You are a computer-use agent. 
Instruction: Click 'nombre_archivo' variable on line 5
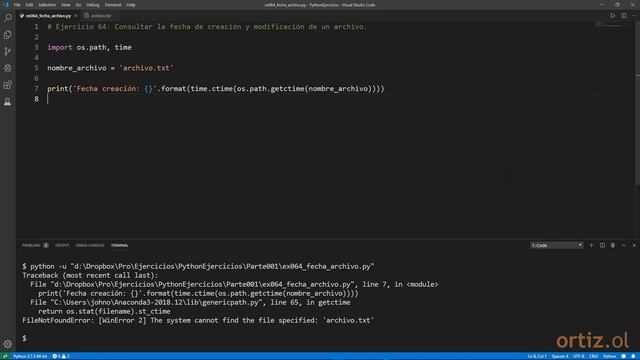pyautogui.click(x=77, y=68)
